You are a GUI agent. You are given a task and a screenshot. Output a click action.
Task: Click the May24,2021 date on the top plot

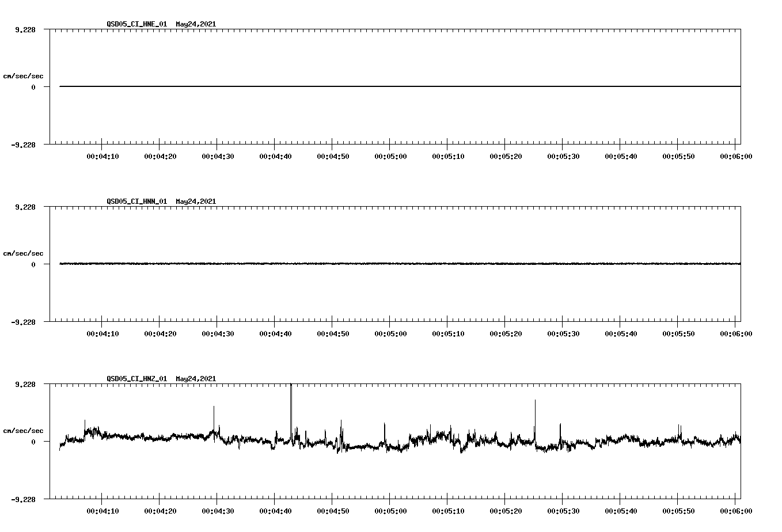[x=195, y=24]
